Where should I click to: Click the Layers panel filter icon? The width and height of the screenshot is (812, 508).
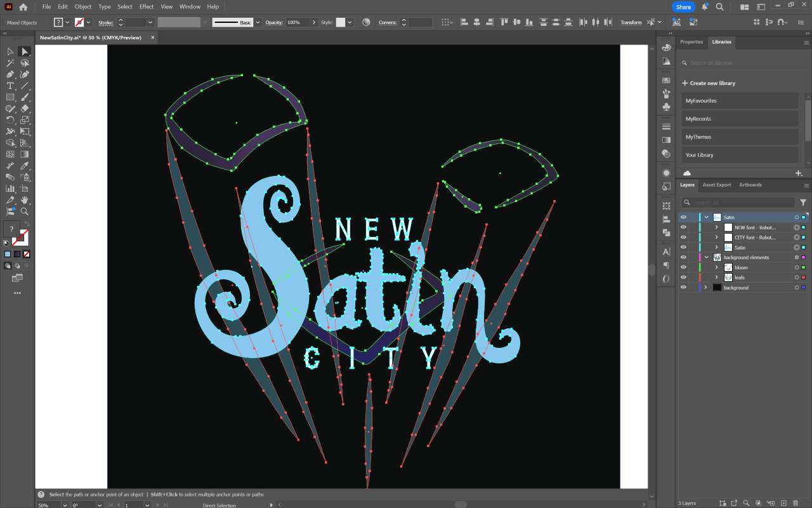click(803, 203)
